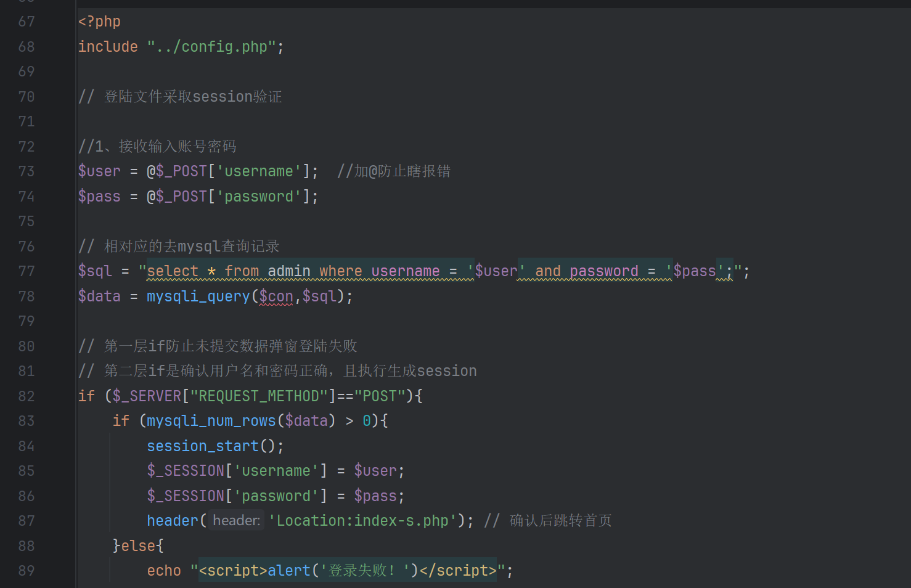Click the $_SERVER superglobal on line 82
Screen dimensions: 911x588
[147, 396]
